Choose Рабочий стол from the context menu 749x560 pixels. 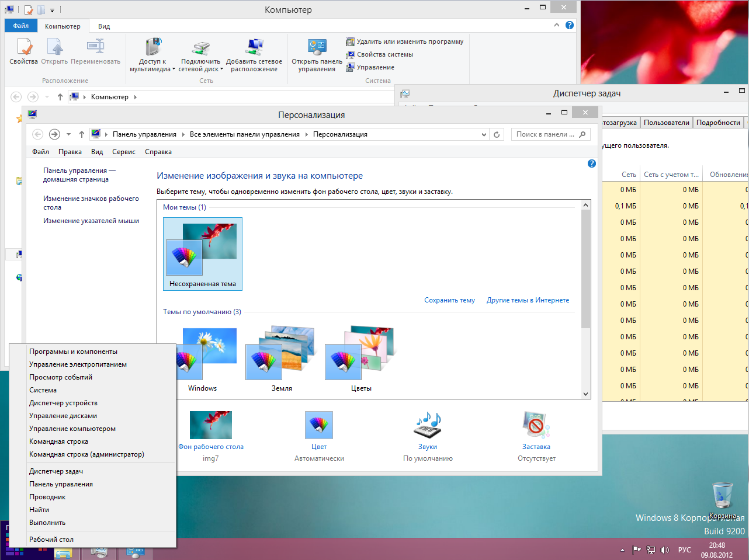click(x=93, y=540)
